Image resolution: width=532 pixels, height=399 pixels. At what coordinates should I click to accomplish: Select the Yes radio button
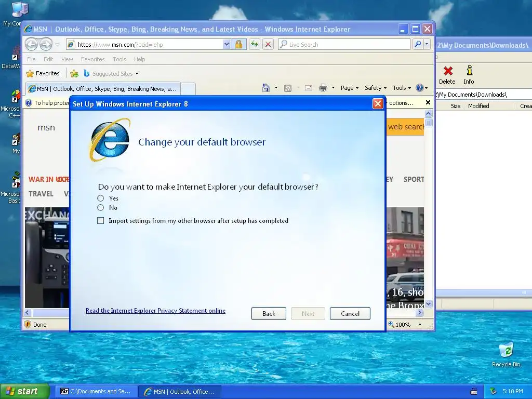pos(100,198)
